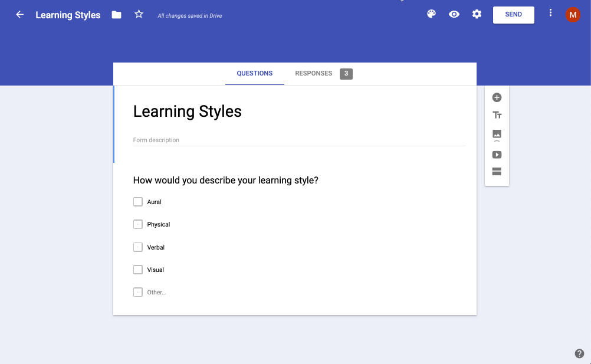
Task: Add a video to the form
Action: point(497,155)
